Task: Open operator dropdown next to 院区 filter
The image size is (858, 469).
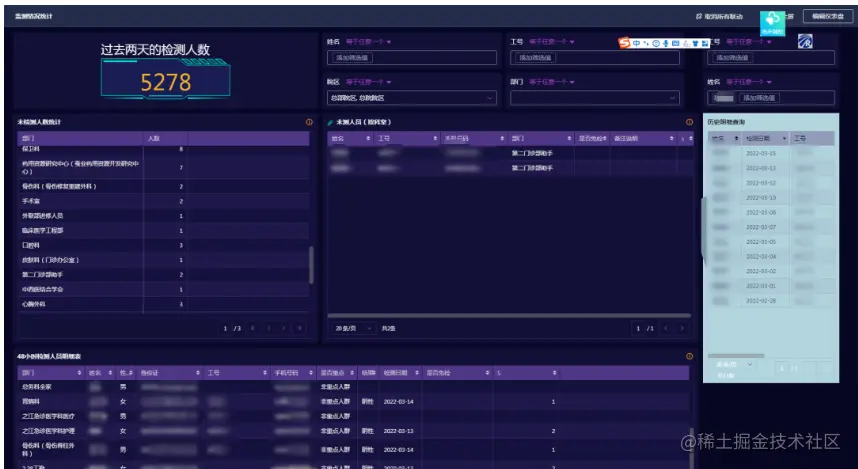Action: point(368,82)
